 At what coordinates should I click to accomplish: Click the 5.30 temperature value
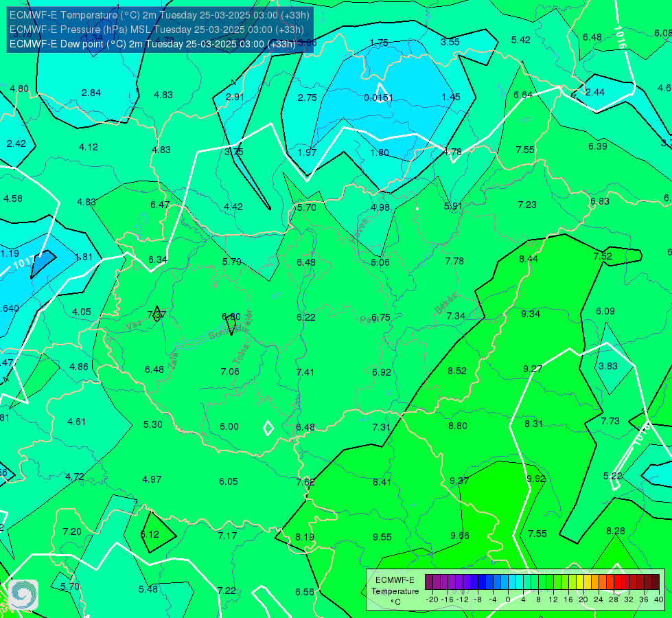pos(152,424)
